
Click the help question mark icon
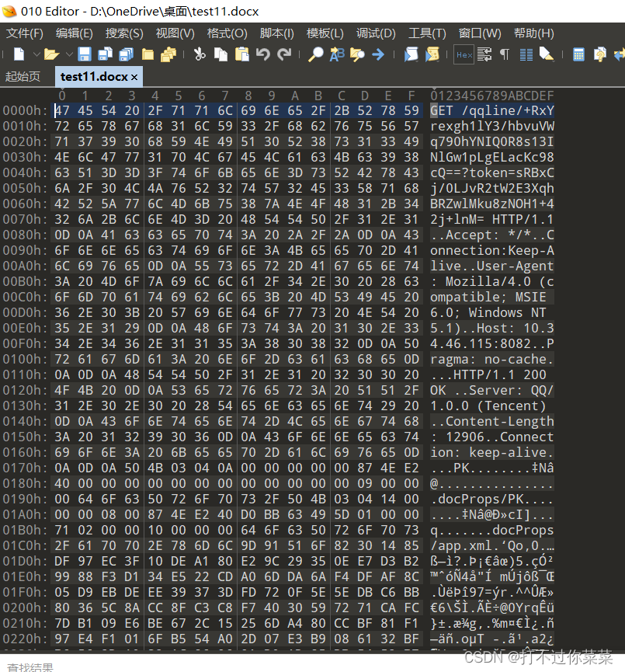point(599,54)
